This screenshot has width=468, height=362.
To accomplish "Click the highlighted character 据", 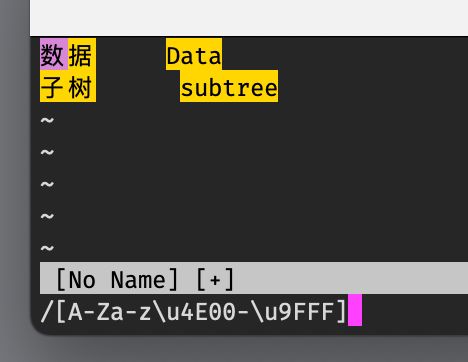I will point(82,54).
